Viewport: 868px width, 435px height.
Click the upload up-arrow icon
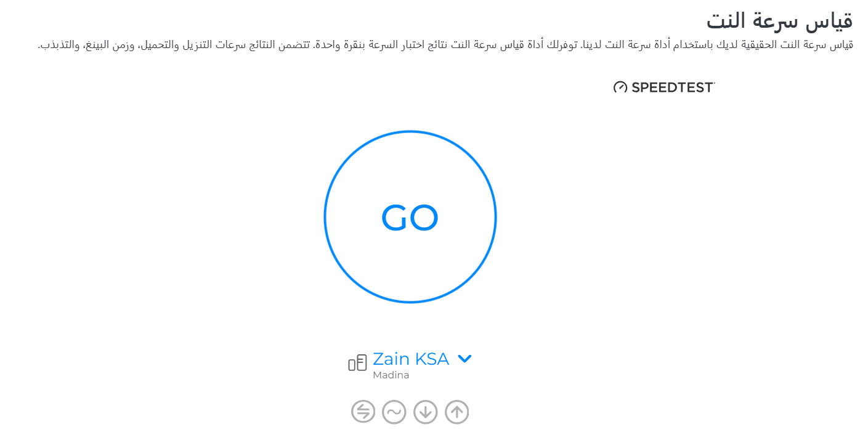click(x=456, y=412)
